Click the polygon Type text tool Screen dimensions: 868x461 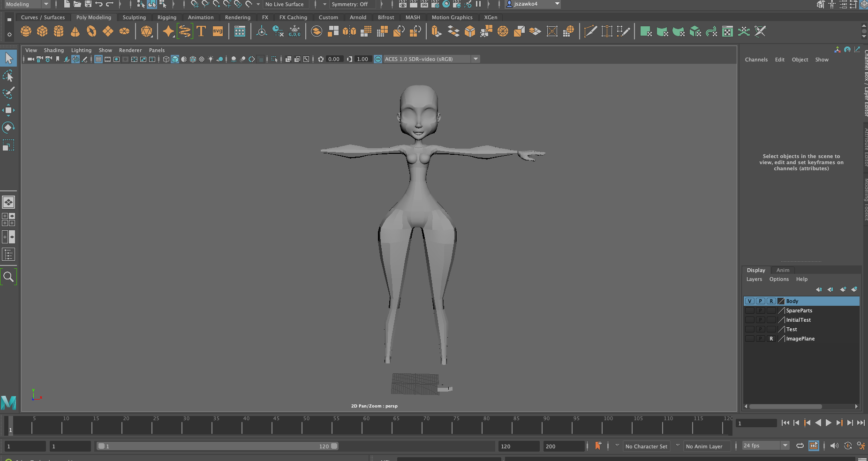click(x=201, y=31)
